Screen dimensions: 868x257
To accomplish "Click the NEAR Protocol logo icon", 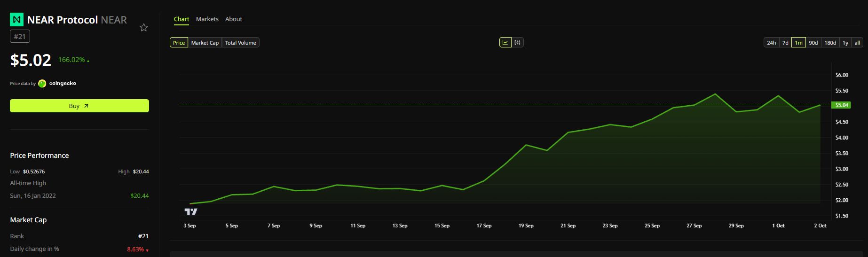I will pos(16,20).
